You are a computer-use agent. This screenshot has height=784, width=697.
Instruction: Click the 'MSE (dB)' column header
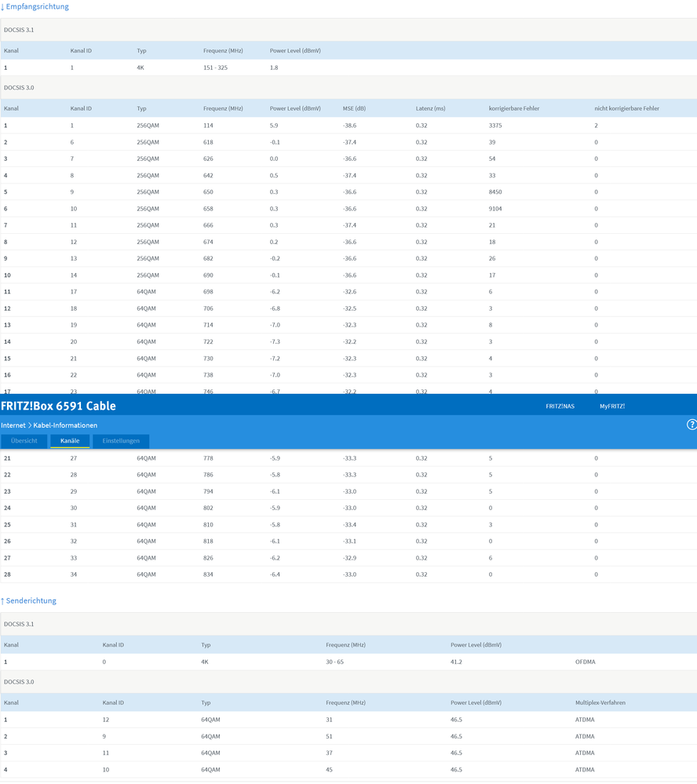(x=354, y=108)
